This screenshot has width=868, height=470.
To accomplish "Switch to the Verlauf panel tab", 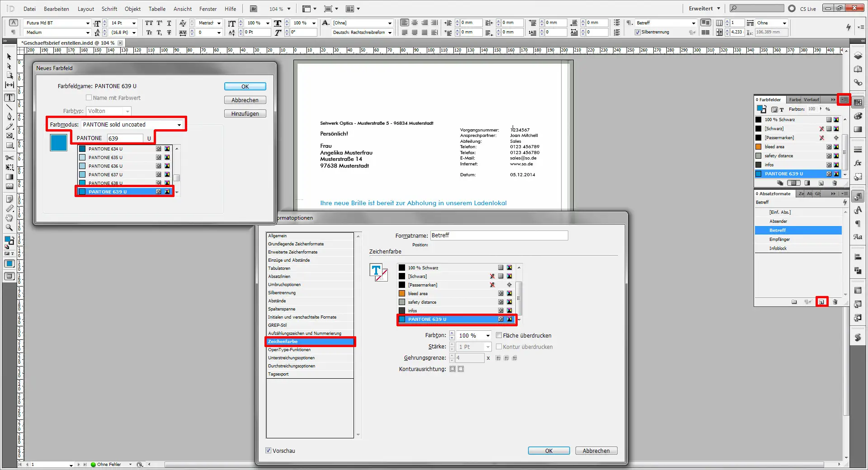I will pos(811,99).
